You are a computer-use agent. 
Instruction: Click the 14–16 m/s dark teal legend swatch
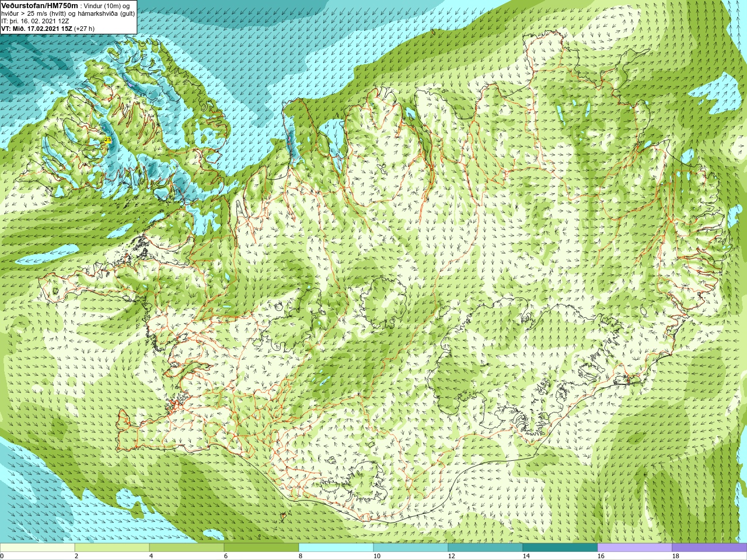point(560,548)
